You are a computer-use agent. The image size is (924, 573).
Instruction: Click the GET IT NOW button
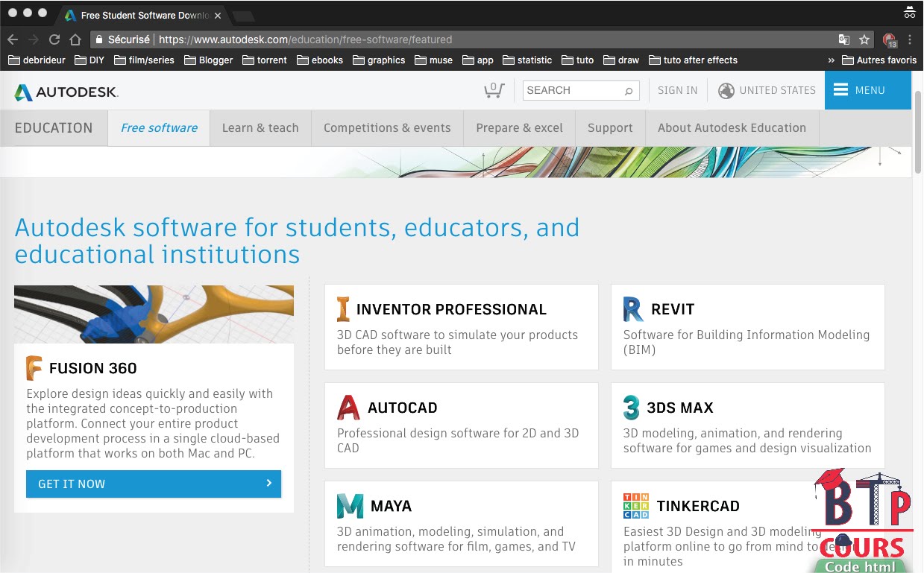(154, 484)
